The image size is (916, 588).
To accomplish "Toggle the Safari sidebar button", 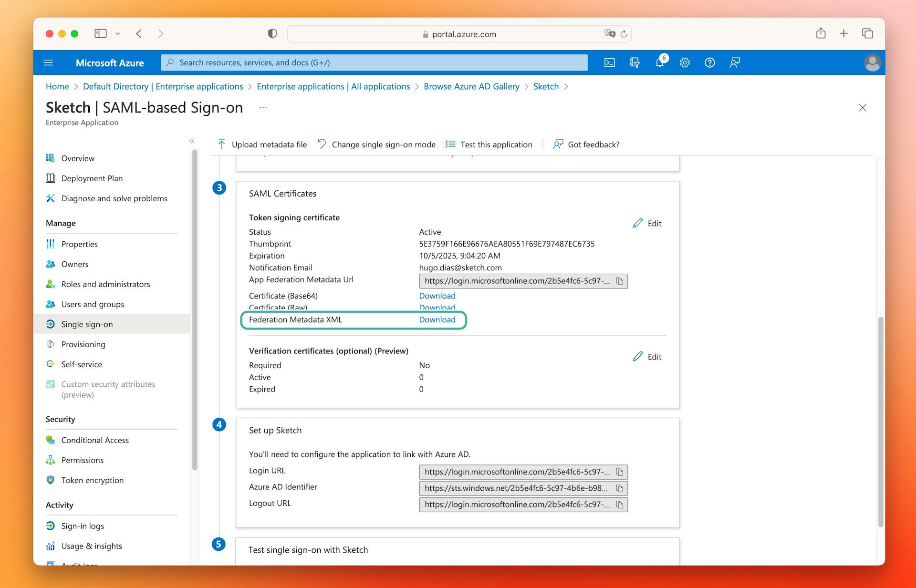I will coord(100,33).
